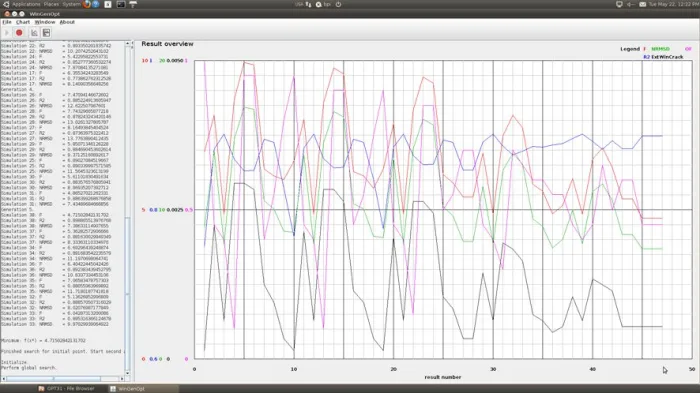Launch Firefox from the top panel
Viewport: 700px width, 393px height.
click(x=87, y=4)
